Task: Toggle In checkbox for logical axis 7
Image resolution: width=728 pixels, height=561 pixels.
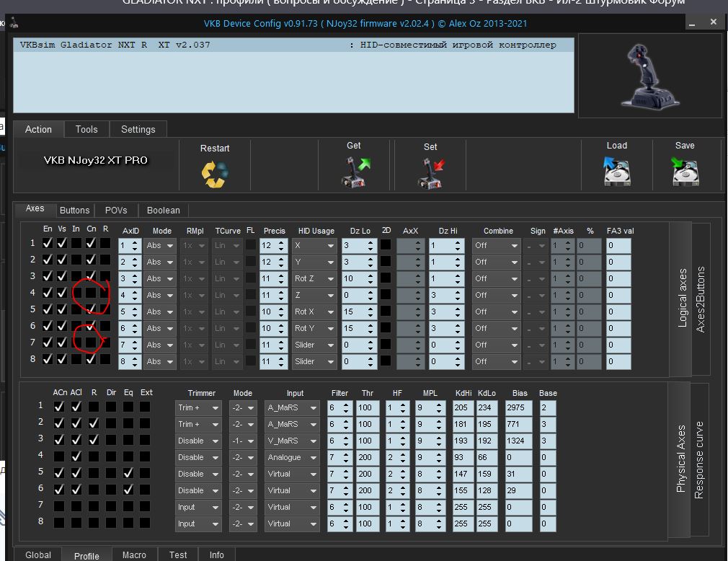Action: tap(76, 343)
